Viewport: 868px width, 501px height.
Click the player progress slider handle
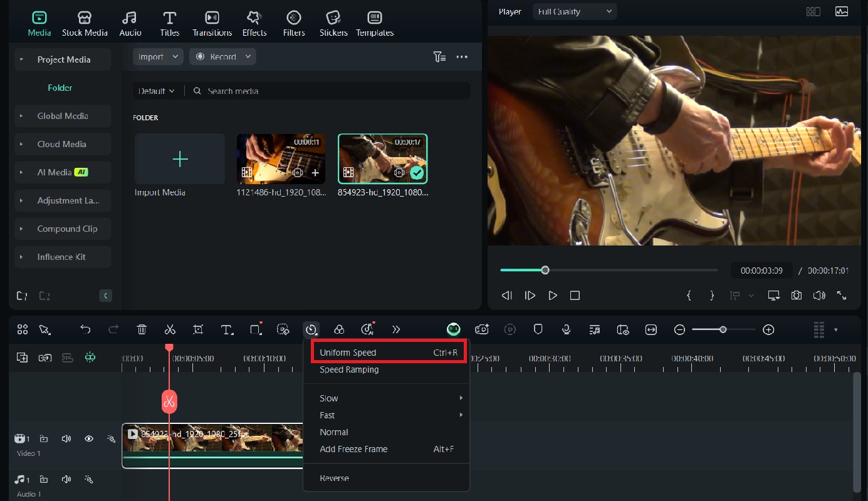pos(545,270)
